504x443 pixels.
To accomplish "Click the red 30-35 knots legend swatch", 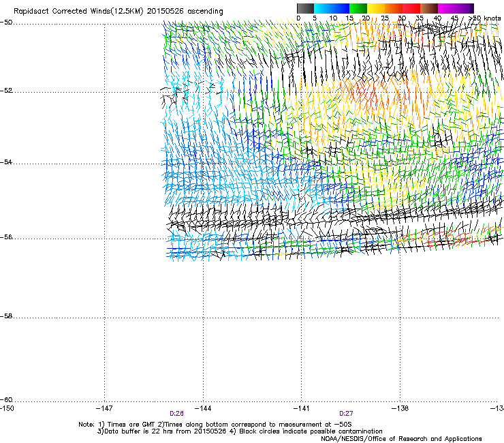I will (x=411, y=8).
